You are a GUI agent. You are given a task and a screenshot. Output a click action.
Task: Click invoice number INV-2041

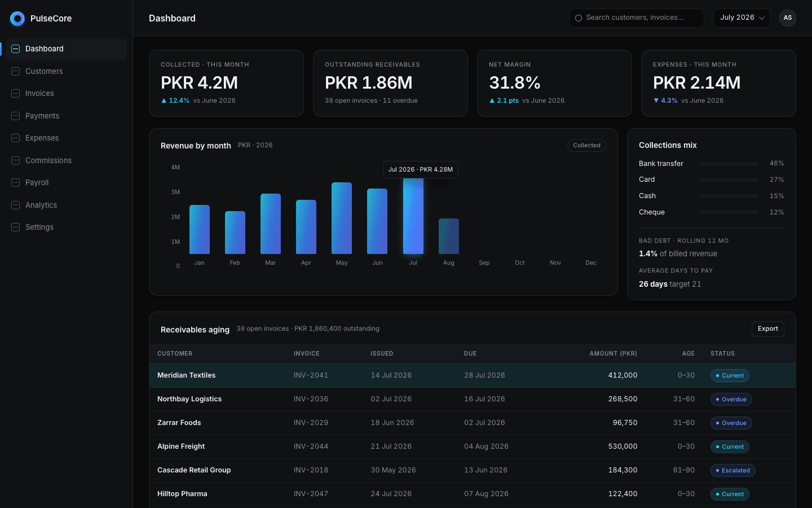tap(311, 375)
